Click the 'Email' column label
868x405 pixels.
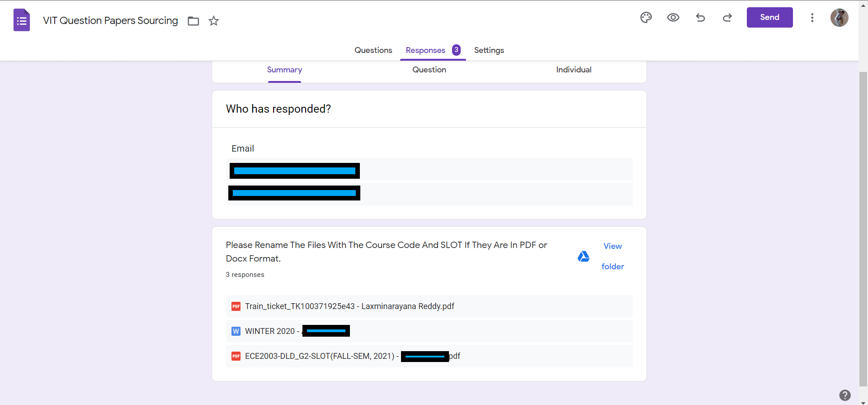243,148
